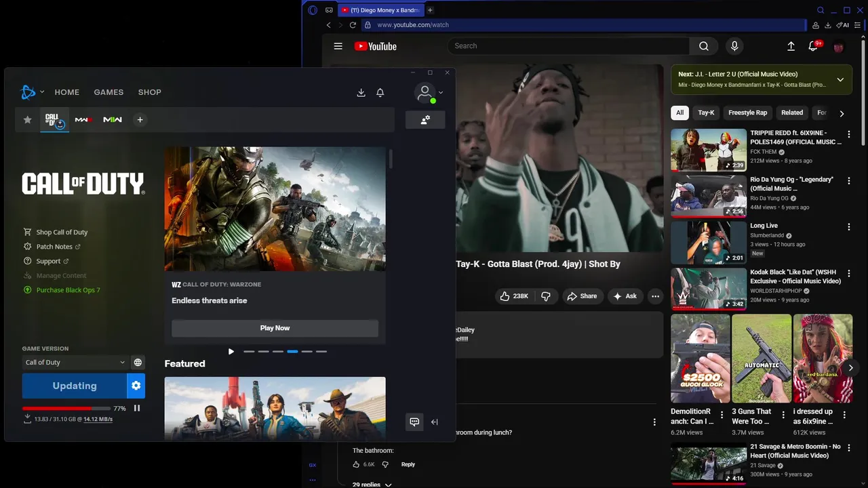Like the video with 238K likes
Viewport: 868px width, 488px height.
514,296
